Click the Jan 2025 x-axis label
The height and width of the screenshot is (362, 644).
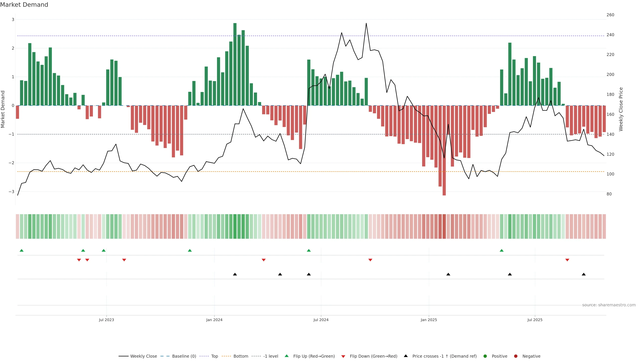[x=429, y=320]
